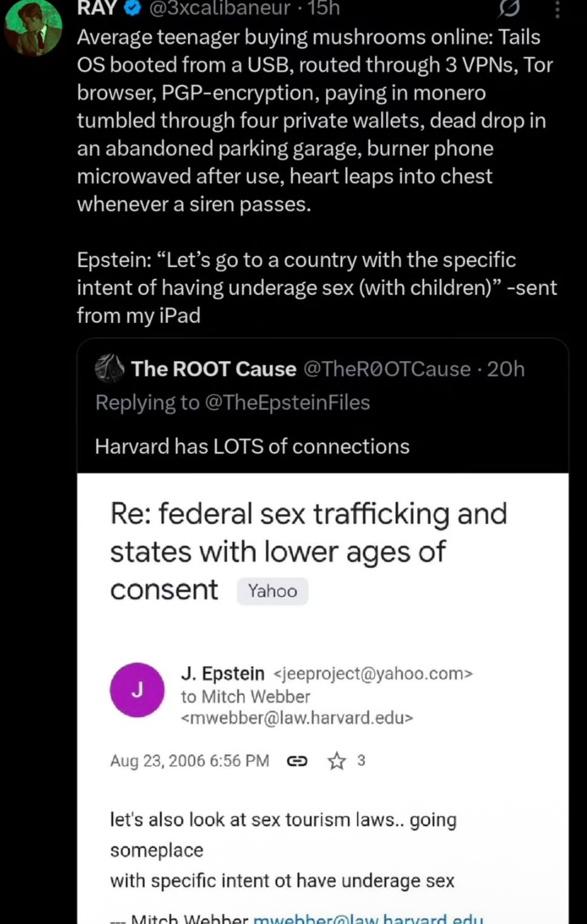Tap the 20h quoted post timestamp

coord(506,369)
